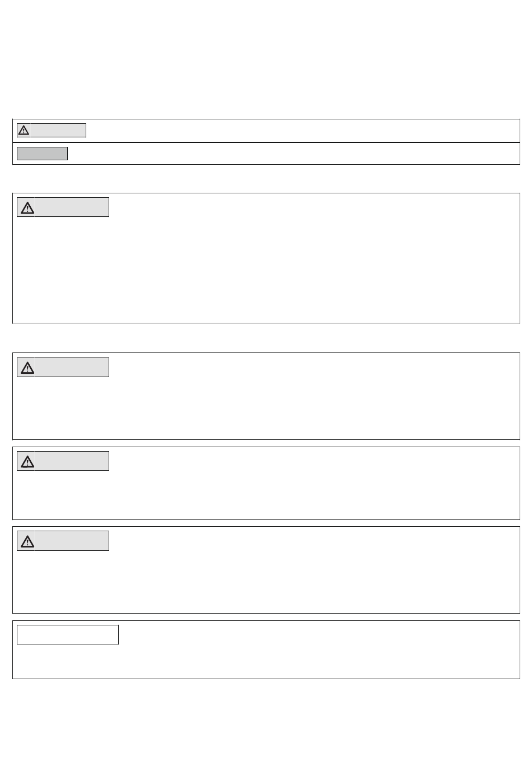Viewport: 532px width, 775px height.
Task: Select the darker gray label without a warning icon
Action: tap(42, 154)
